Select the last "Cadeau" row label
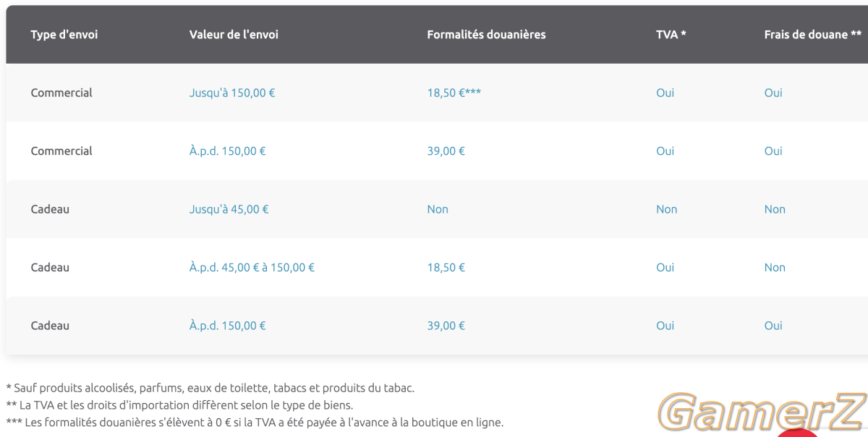 50,326
